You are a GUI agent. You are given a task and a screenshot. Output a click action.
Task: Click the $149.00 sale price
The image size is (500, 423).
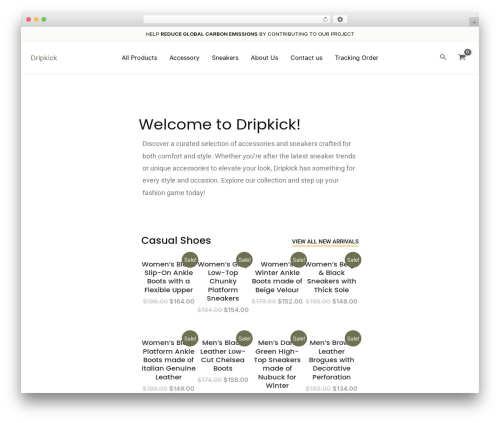(182, 388)
